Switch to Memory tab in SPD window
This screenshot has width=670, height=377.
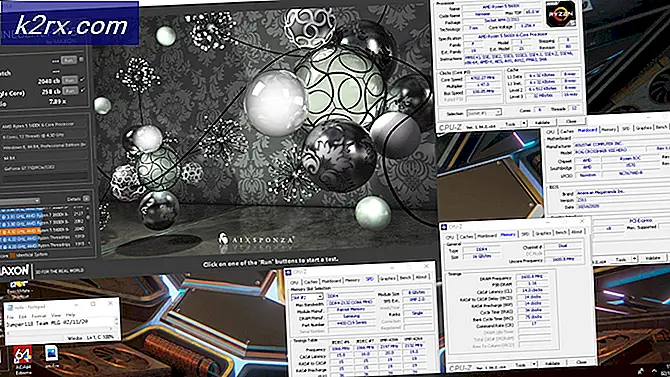tap(353, 280)
